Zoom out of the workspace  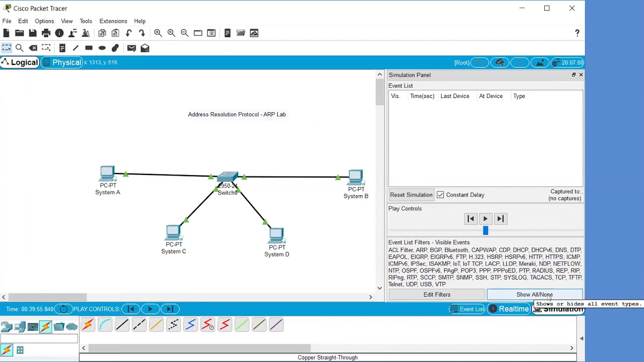pyautogui.click(x=185, y=33)
